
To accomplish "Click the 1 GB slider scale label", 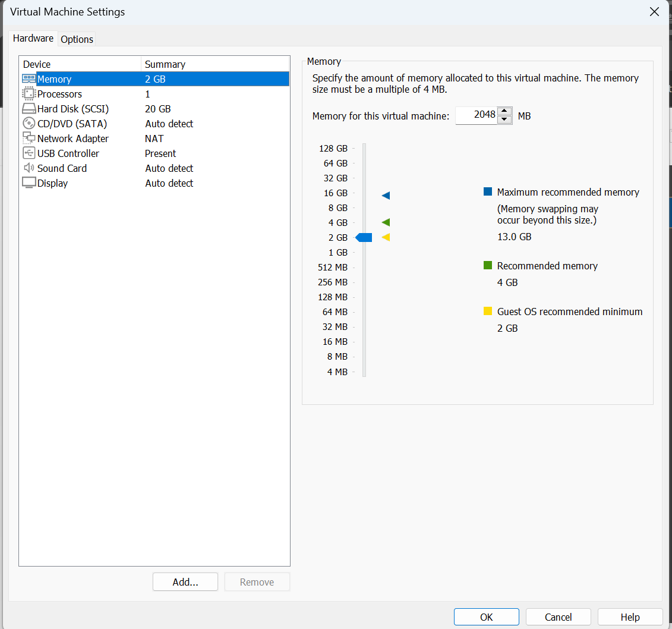I will point(337,253).
